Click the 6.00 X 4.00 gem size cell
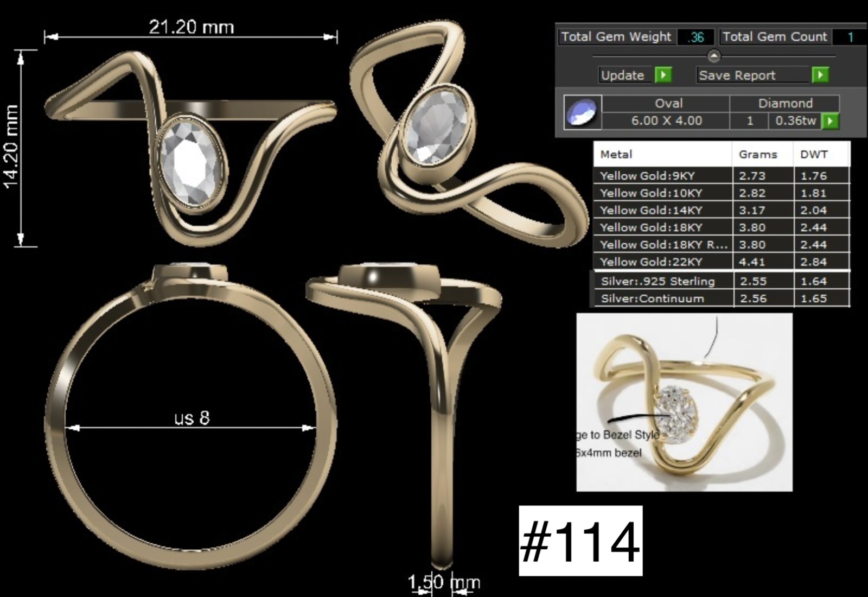868x597 pixels. coord(666,120)
